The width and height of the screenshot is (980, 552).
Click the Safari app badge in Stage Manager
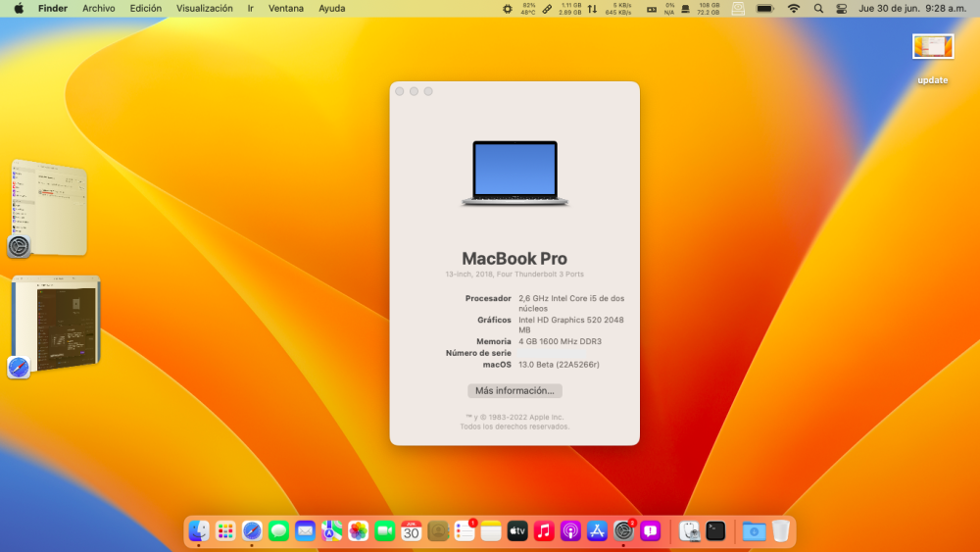tap(19, 367)
